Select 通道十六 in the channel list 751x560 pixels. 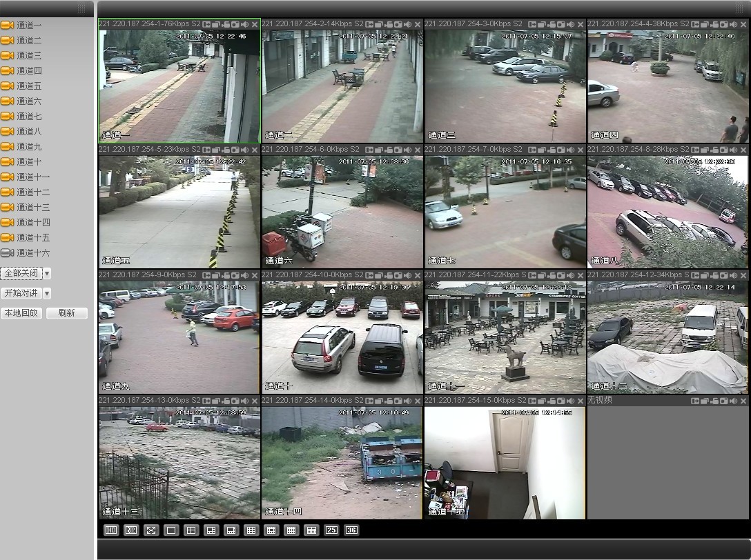click(x=32, y=253)
